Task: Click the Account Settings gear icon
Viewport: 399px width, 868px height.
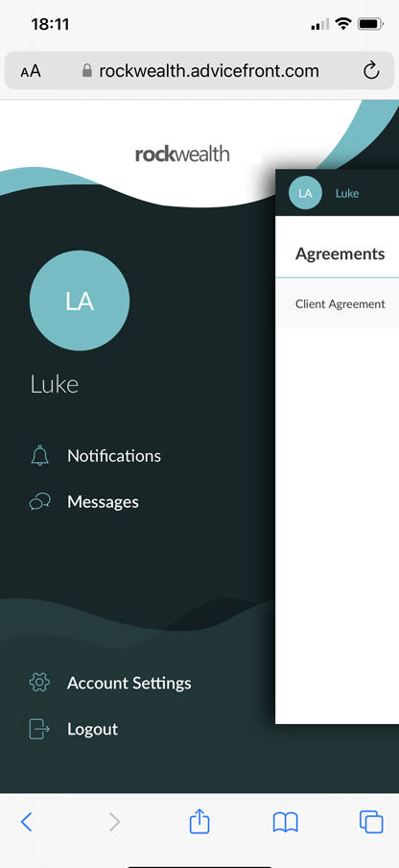Action: (x=39, y=683)
